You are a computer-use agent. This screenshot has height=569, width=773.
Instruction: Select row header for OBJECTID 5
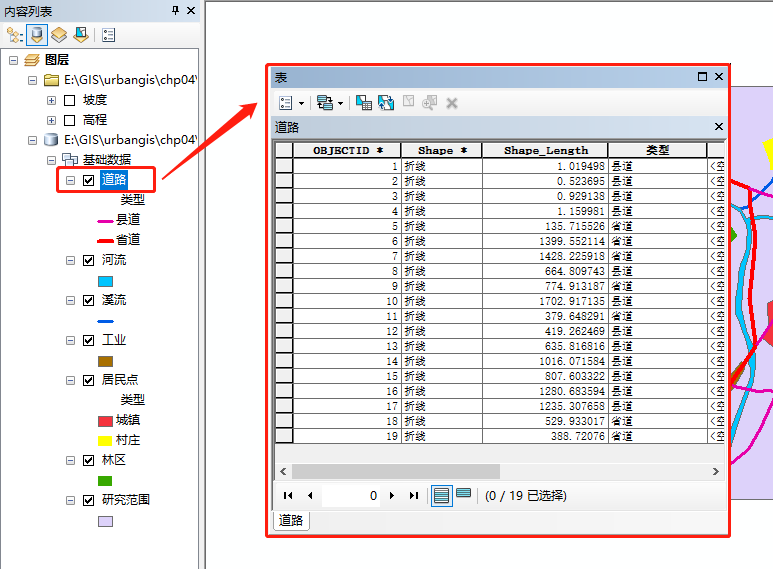[x=284, y=226]
